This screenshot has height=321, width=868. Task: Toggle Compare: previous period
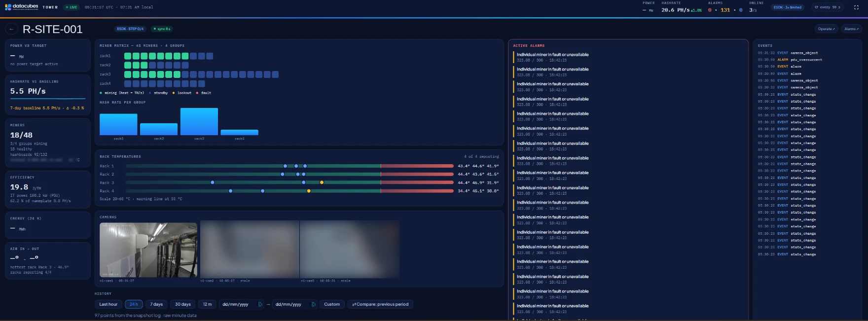[380, 304]
